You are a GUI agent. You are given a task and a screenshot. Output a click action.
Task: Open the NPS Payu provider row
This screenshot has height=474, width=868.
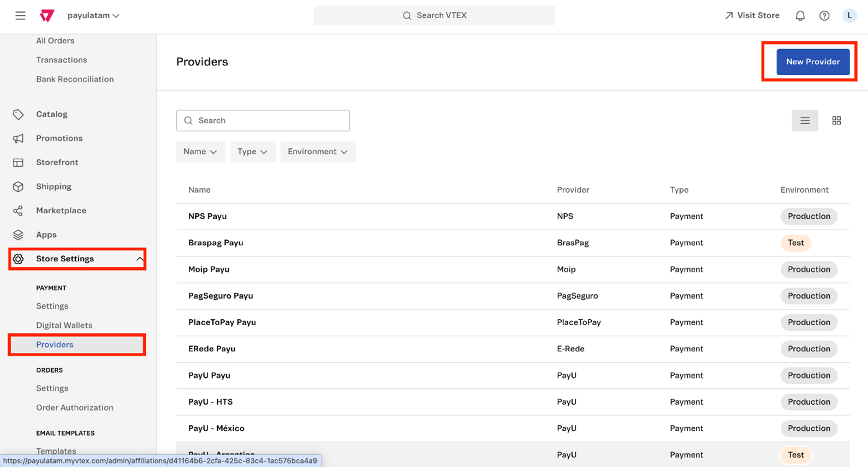(x=513, y=217)
